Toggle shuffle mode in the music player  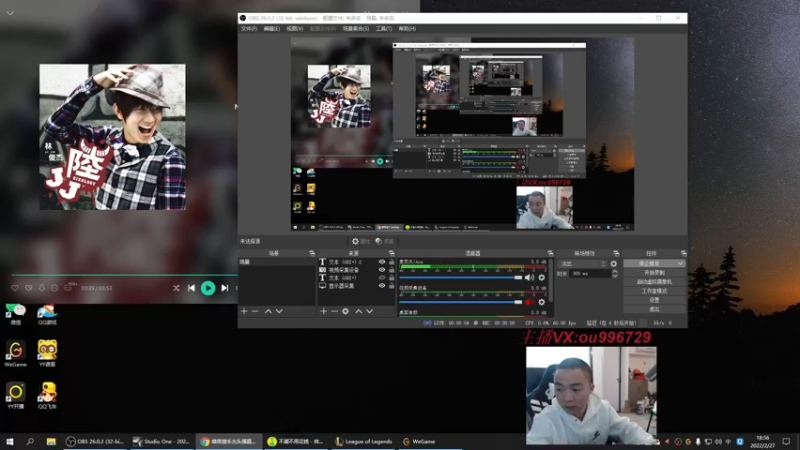(x=176, y=288)
